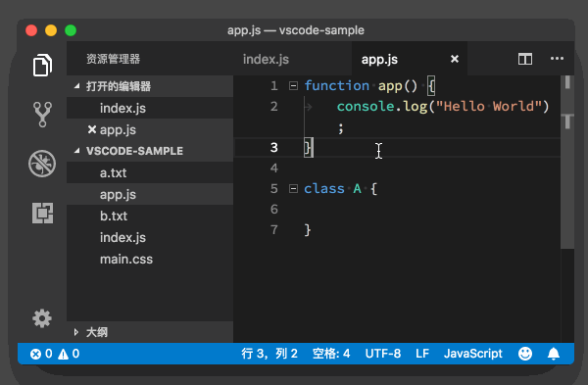
Task: Click the feedback smiley icon
Action: (x=525, y=354)
